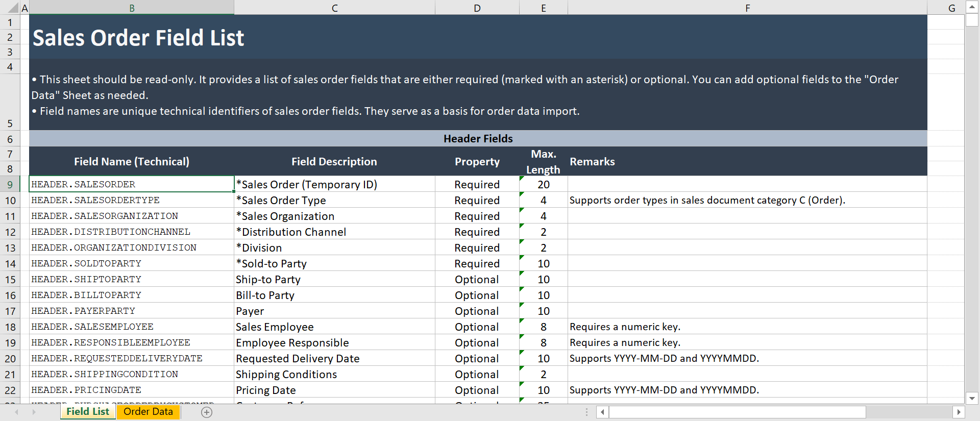Switch to the Order Data sheet tab
Image resolution: width=980 pixels, height=421 pixels.
[x=148, y=412]
